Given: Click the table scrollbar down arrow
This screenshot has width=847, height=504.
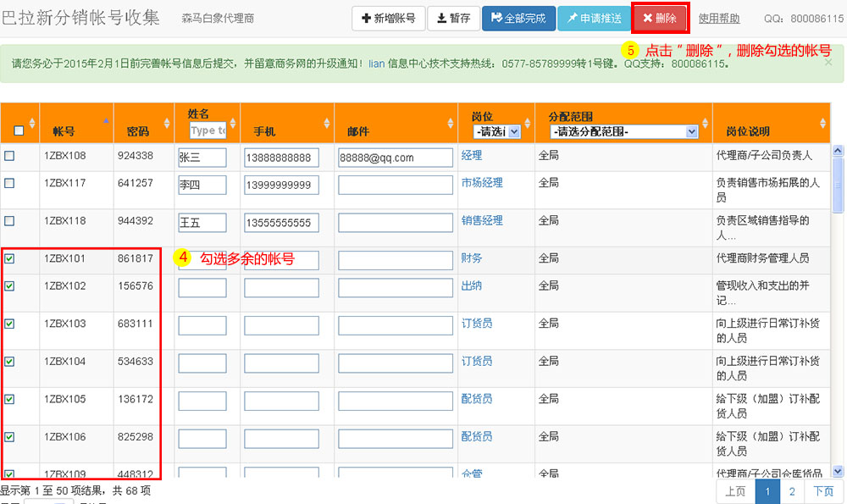Looking at the screenshot, I should click(838, 472).
